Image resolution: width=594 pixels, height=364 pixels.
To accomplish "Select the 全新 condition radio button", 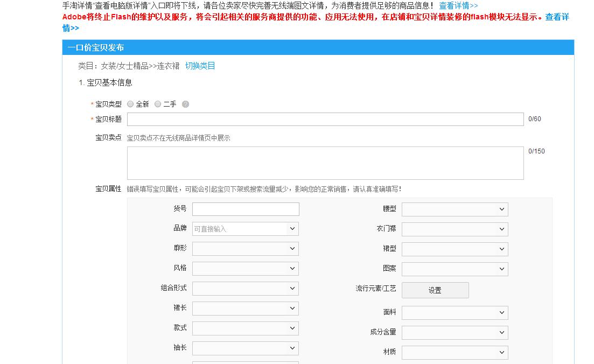I will coord(130,104).
